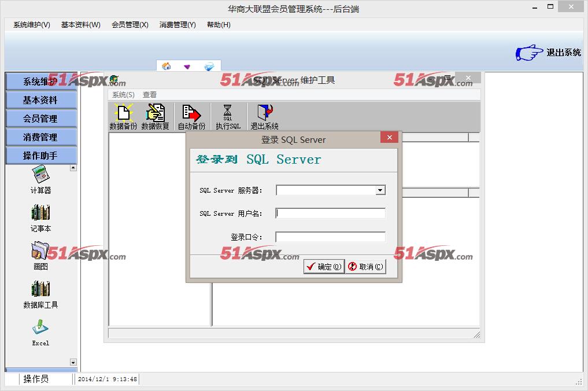Screen dimensions: 588x391
Task: Open the 系统(S) menu in the SQL tool
Action: (123, 95)
